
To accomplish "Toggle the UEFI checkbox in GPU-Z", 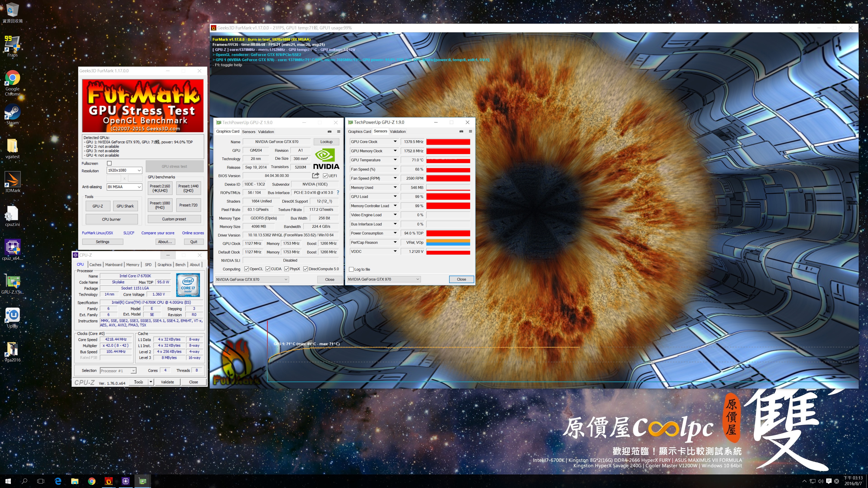I will pyautogui.click(x=325, y=176).
